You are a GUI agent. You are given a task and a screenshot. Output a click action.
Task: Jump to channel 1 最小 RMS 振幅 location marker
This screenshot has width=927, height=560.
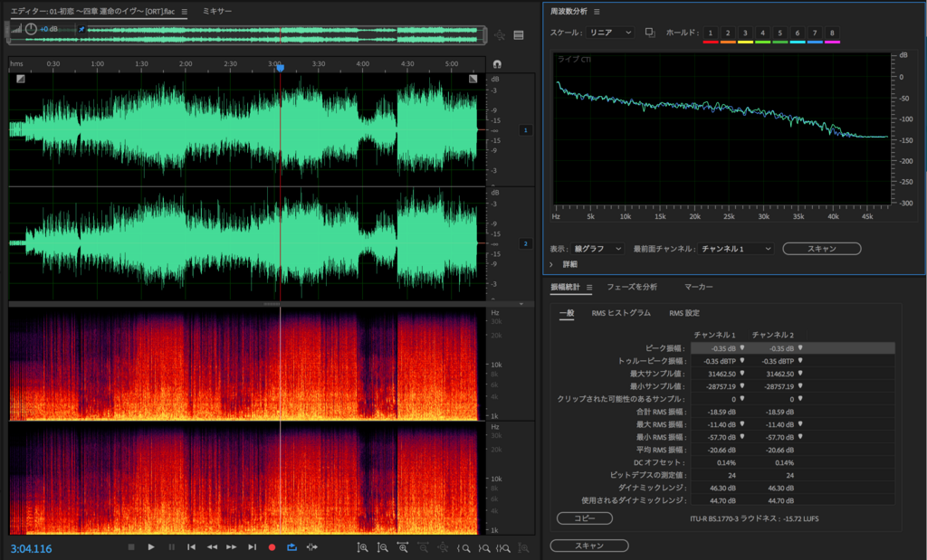[x=742, y=437]
